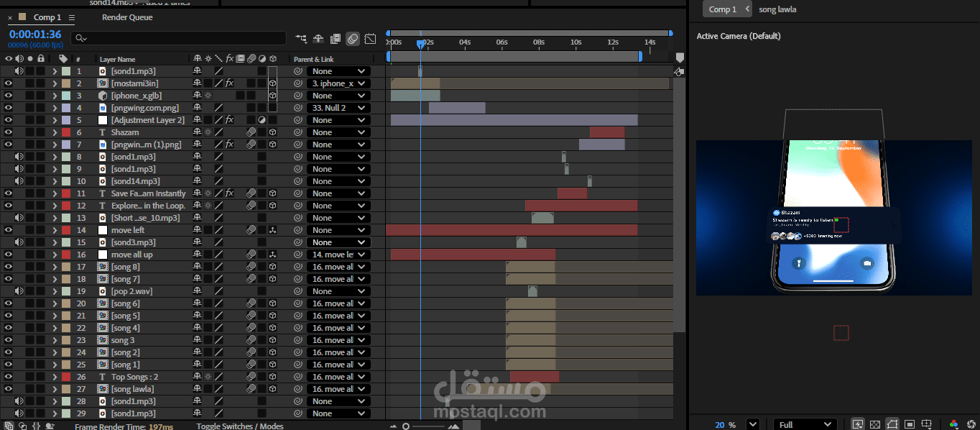Toggle the Transparency Grid icon
Screen dimensions: 980x430
click(x=874, y=424)
